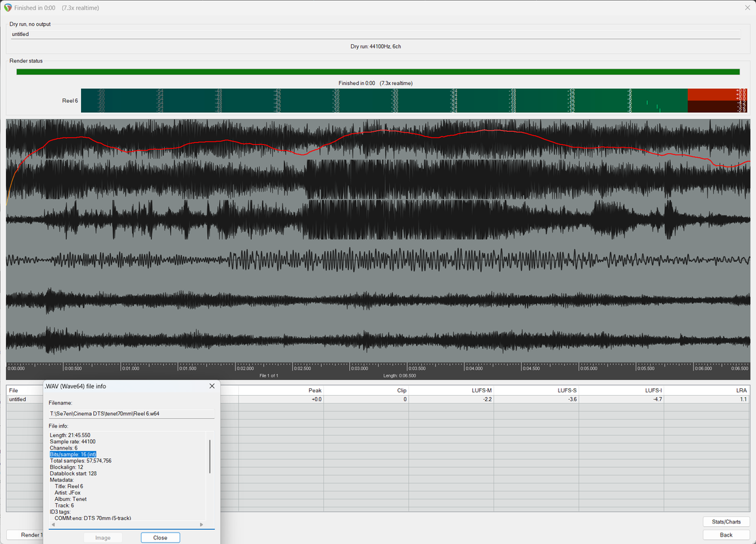756x544 pixels.
Task: Click the File column header
Action: 24,390
